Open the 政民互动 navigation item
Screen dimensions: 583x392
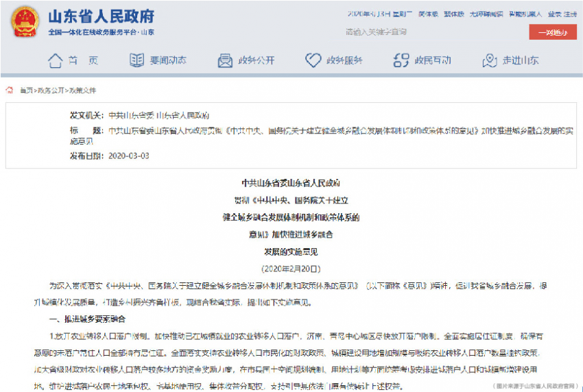[432, 60]
